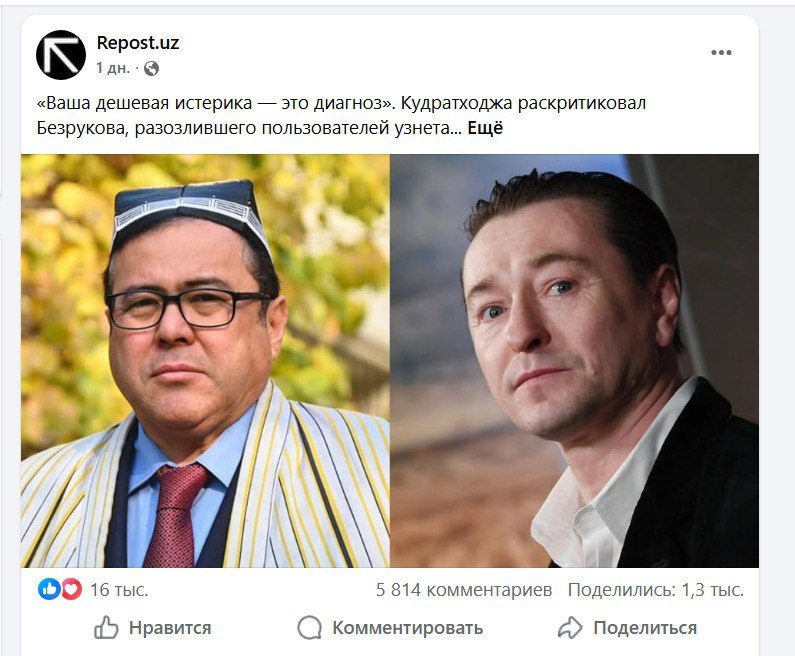
Task: Share the post with Поделиться
Action: tap(627, 628)
